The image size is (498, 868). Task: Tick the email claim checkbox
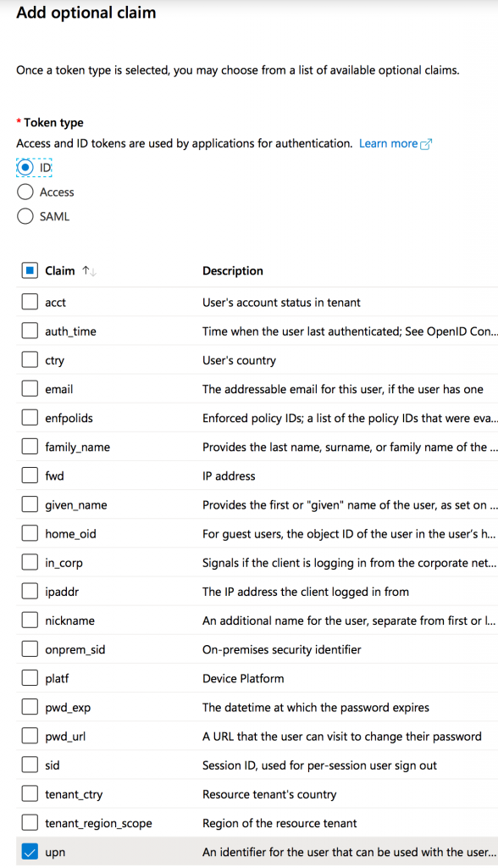coord(30,389)
